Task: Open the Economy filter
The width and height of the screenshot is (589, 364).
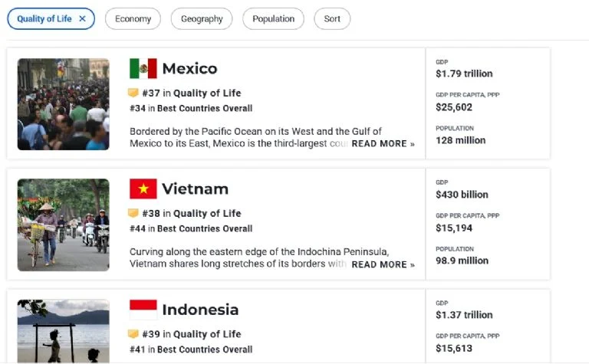Action: (133, 19)
